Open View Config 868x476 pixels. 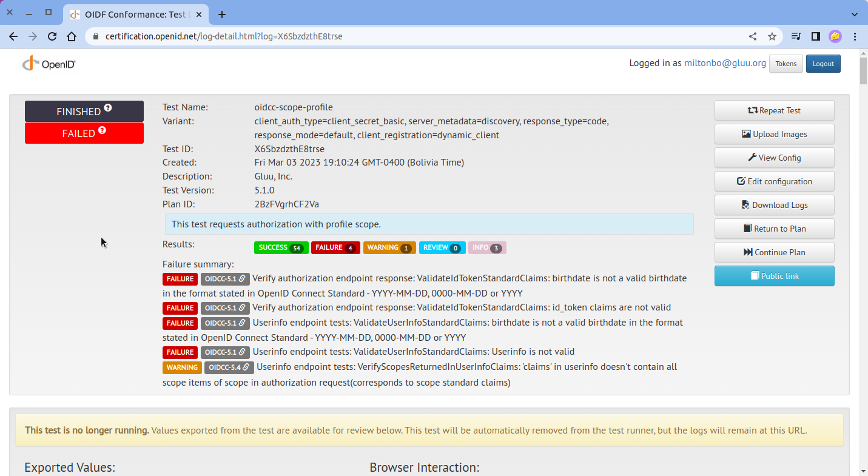pyautogui.click(x=774, y=158)
